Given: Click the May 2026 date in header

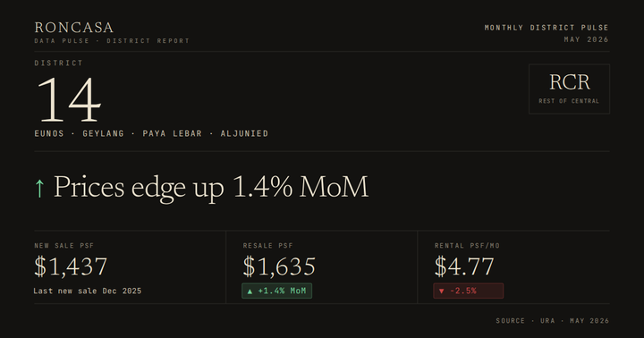Looking at the screenshot, I should tap(587, 39).
